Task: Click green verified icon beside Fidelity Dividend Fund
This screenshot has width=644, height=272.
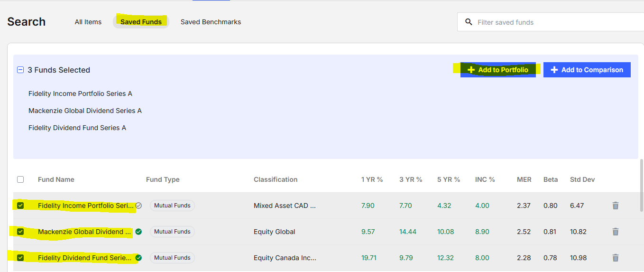Action: tap(138, 258)
